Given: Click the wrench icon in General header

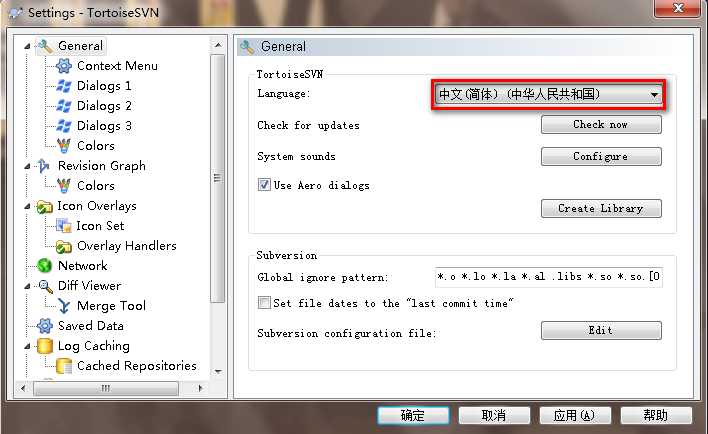Looking at the screenshot, I should pos(247,47).
